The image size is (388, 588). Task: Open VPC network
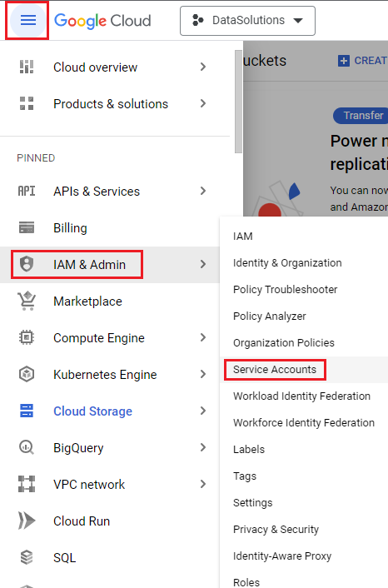[89, 485]
